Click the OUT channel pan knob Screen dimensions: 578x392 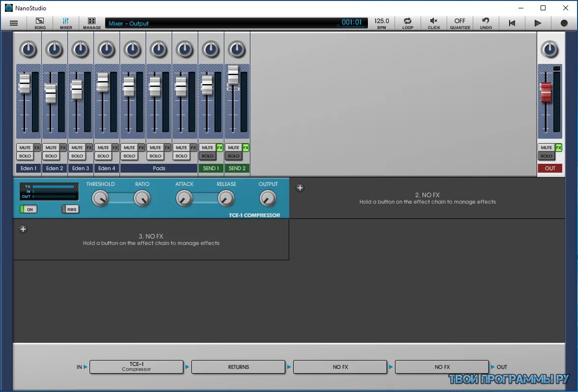click(549, 49)
